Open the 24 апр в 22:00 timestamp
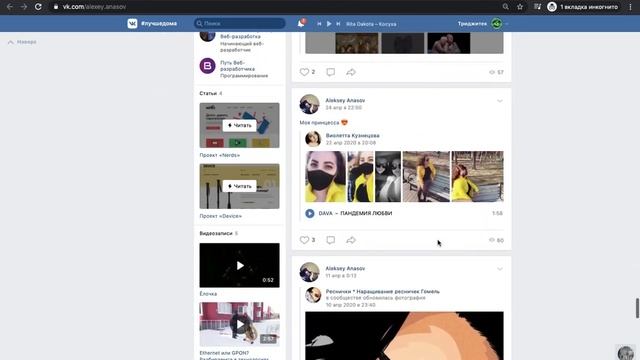The height and width of the screenshot is (360, 640). (343, 108)
